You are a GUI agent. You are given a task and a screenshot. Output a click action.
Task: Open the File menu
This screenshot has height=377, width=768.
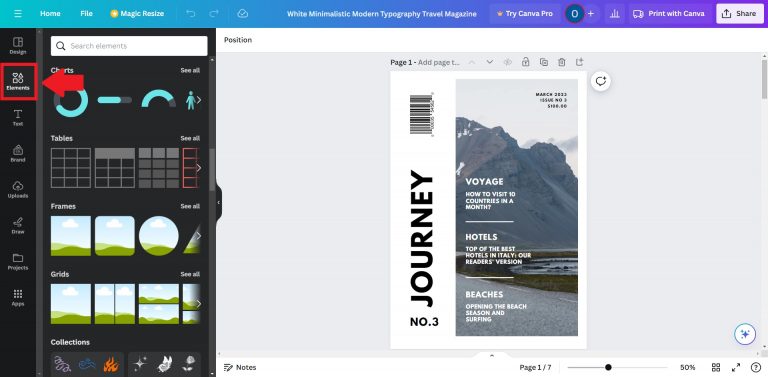pos(86,14)
